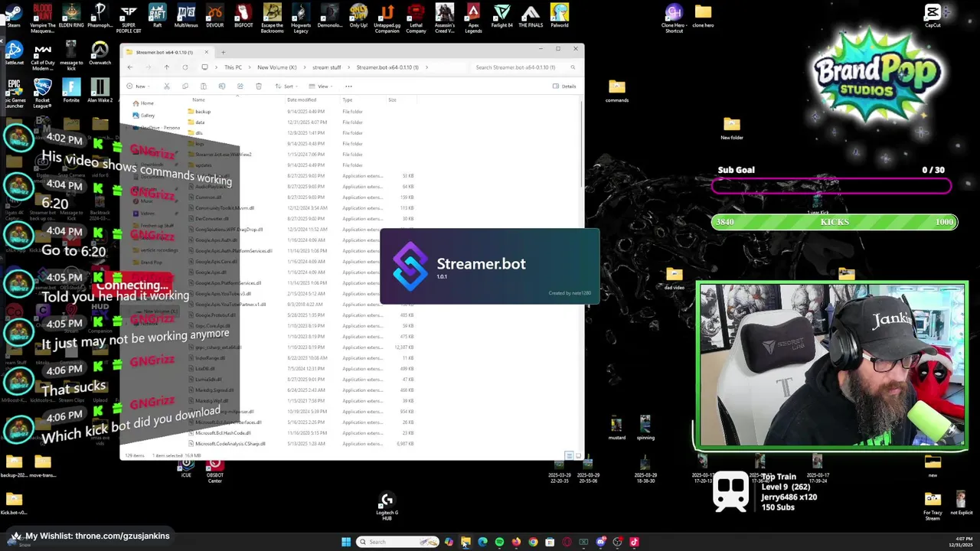Open Hogwarts Legacy desktop icon

301,18
